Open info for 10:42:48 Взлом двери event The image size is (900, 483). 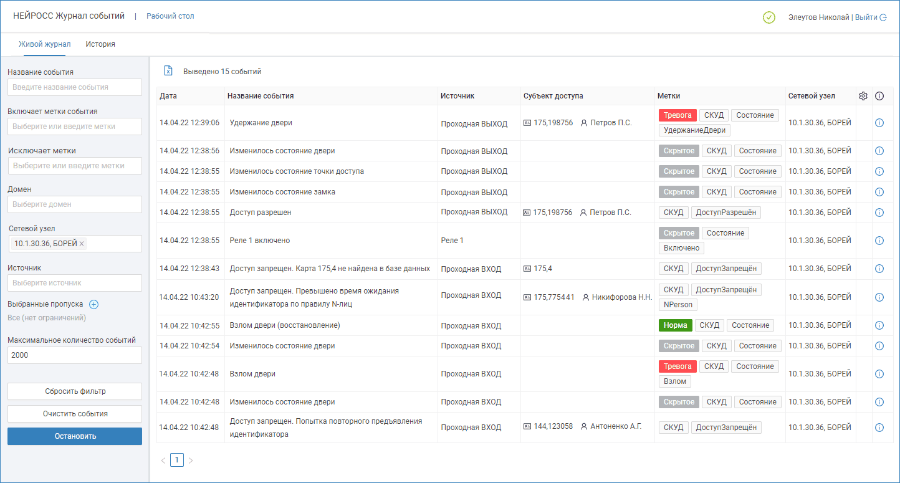point(879,374)
